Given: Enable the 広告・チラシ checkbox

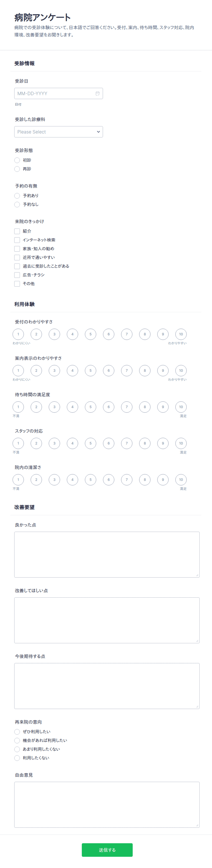Looking at the screenshot, I should pos(17,275).
